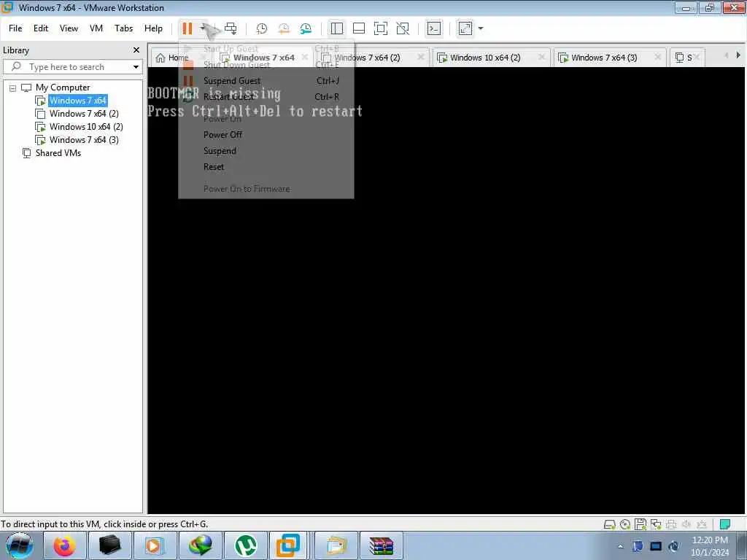Select Windows 7 x64 in library tree

tap(77, 101)
